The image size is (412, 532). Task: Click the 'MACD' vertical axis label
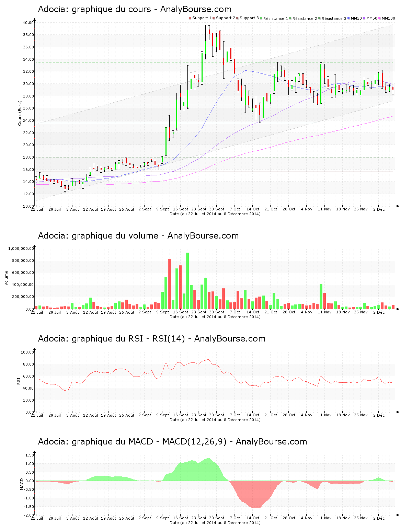coord(22,484)
